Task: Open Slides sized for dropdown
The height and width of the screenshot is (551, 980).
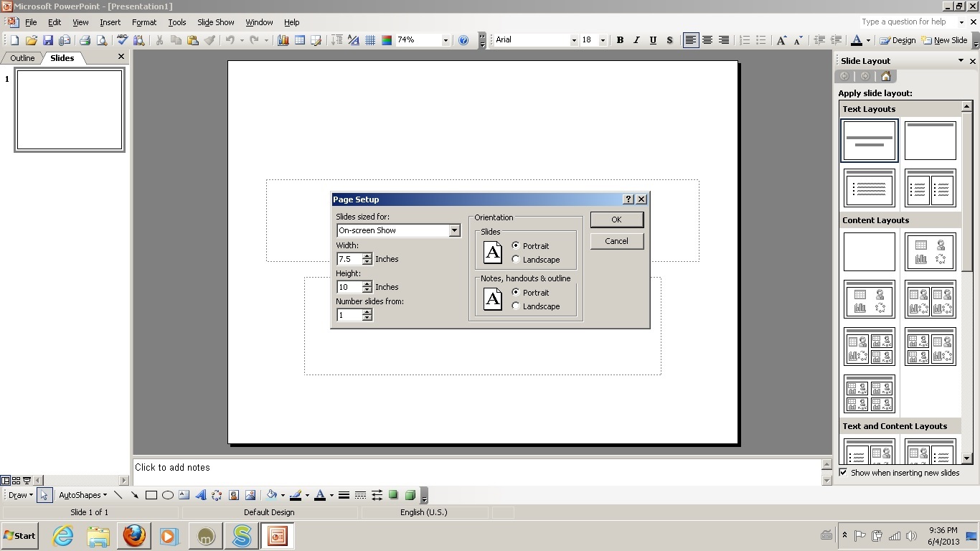Action: coord(454,230)
